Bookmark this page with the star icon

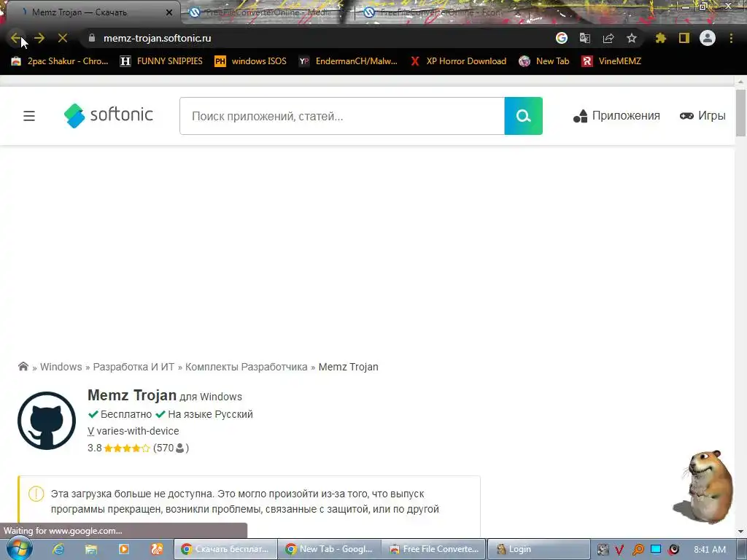point(632,38)
